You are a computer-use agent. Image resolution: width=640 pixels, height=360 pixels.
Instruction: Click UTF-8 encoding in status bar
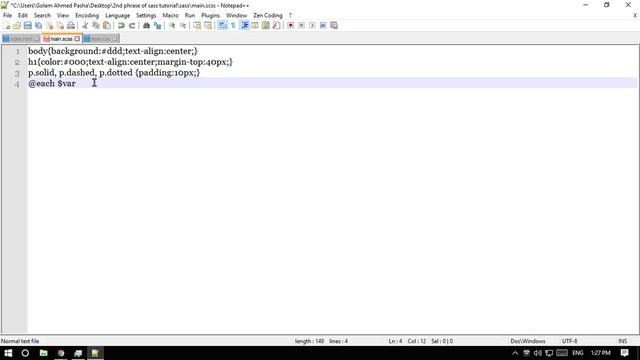[x=569, y=341]
